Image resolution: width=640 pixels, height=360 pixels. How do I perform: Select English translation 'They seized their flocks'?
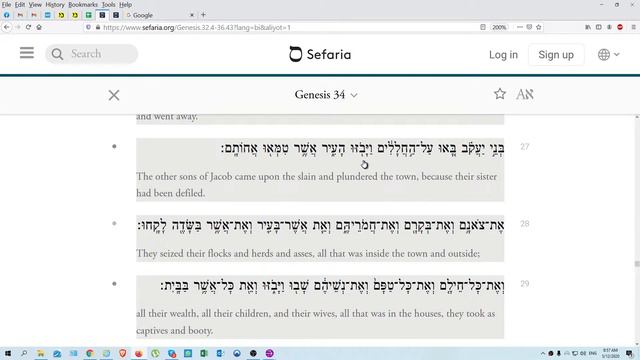308,253
